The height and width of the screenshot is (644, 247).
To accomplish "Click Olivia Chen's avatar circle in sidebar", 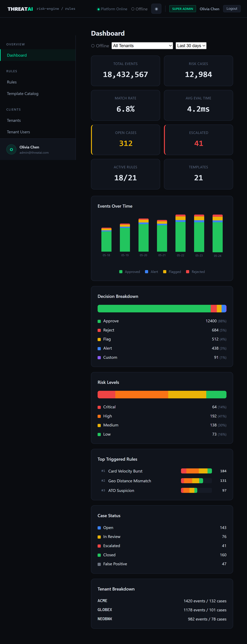I will click(x=11, y=150).
